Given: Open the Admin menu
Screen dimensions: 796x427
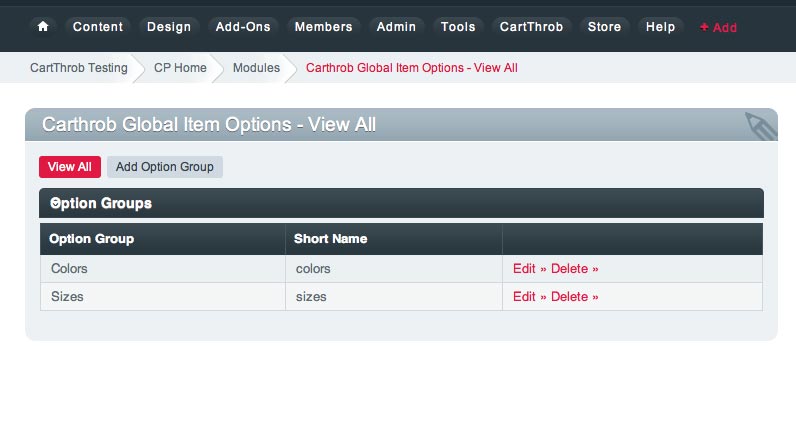Looking at the screenshot, I should coord(396,26).
